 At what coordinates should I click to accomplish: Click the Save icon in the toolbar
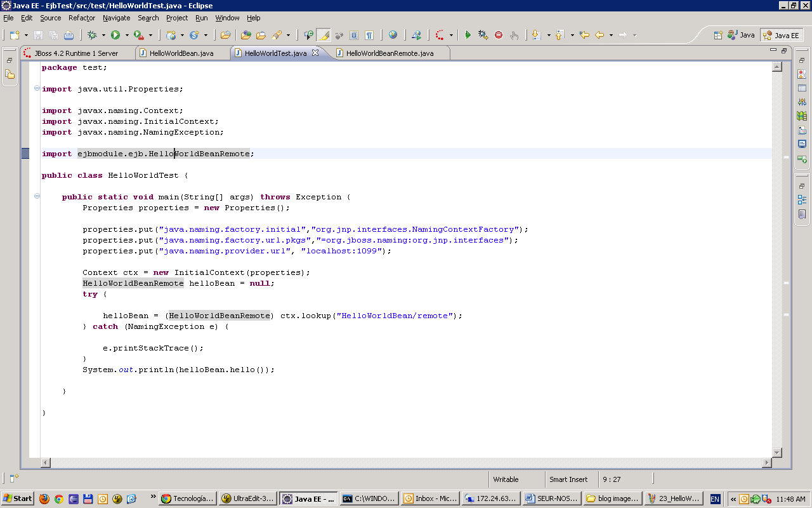coord(38,35)
